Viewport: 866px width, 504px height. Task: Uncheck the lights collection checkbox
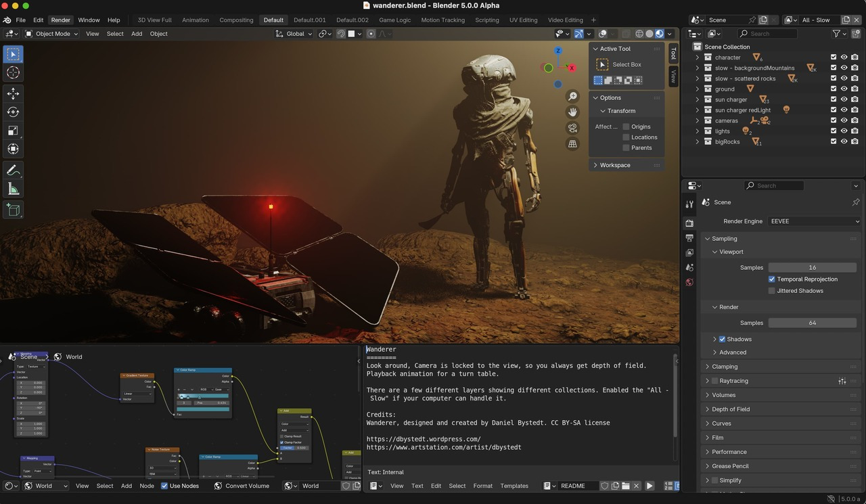pyautogui.click(x=834, y=131)
